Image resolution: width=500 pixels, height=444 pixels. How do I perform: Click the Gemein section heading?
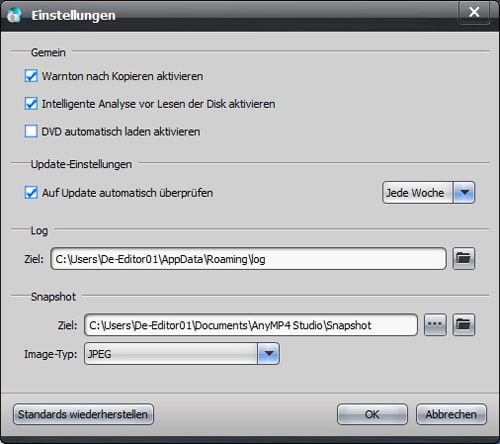[x=48, y=52]
